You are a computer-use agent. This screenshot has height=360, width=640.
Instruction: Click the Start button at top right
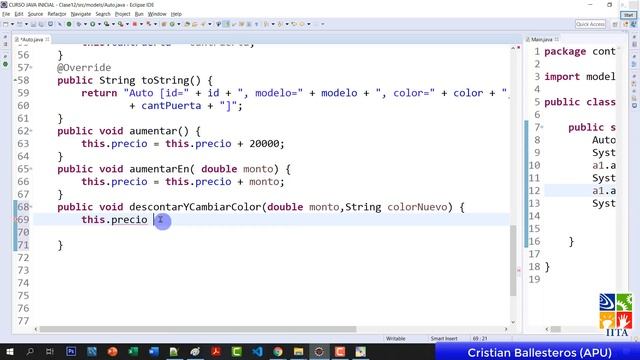628,15
